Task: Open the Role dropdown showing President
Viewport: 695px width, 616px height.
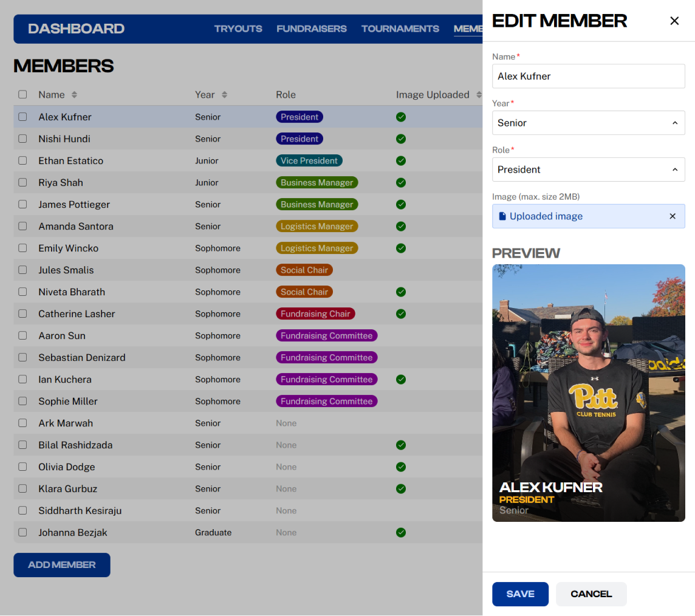Action: coord(588,169)
